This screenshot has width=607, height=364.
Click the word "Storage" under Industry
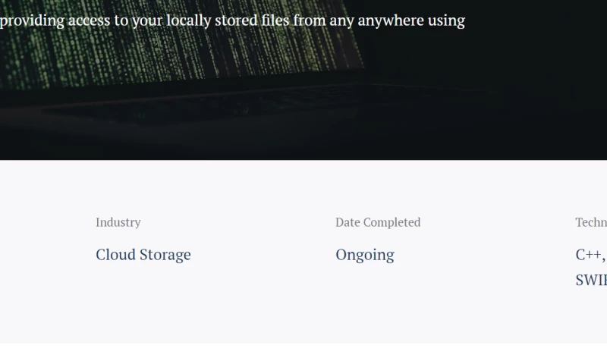coord(165,255)
